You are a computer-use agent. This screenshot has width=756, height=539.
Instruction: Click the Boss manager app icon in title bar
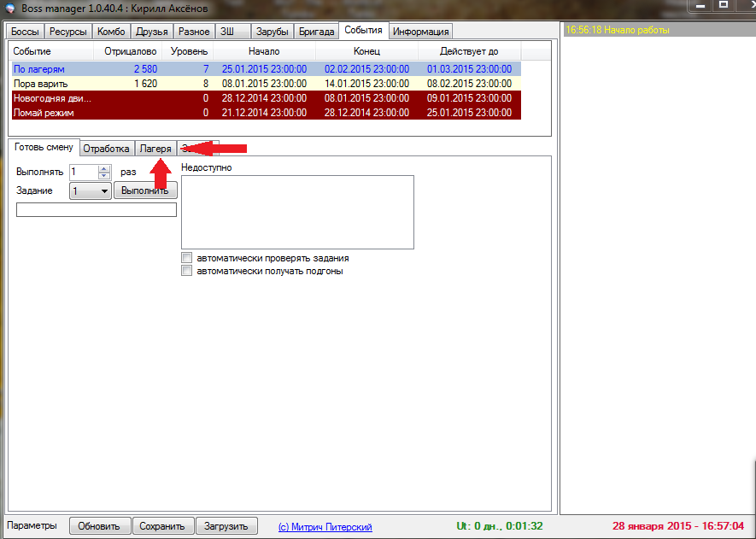coord(9,8)
